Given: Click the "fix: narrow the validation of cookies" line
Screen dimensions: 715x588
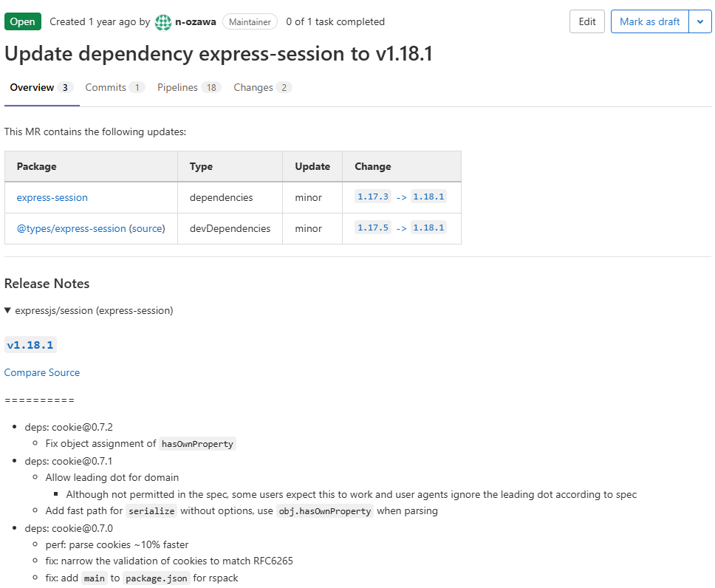Looking at the screenshot, I should click(x=169, y=561).
